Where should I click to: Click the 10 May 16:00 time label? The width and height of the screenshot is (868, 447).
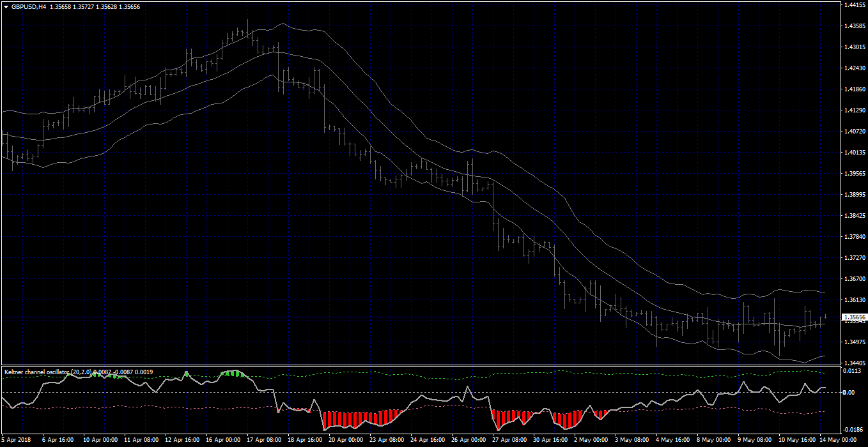796,440
